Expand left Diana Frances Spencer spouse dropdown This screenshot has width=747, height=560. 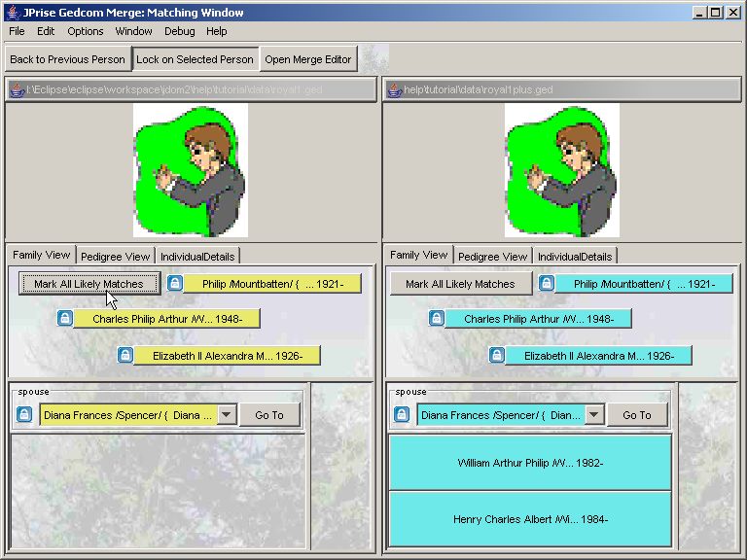click(x=226, y=415)
